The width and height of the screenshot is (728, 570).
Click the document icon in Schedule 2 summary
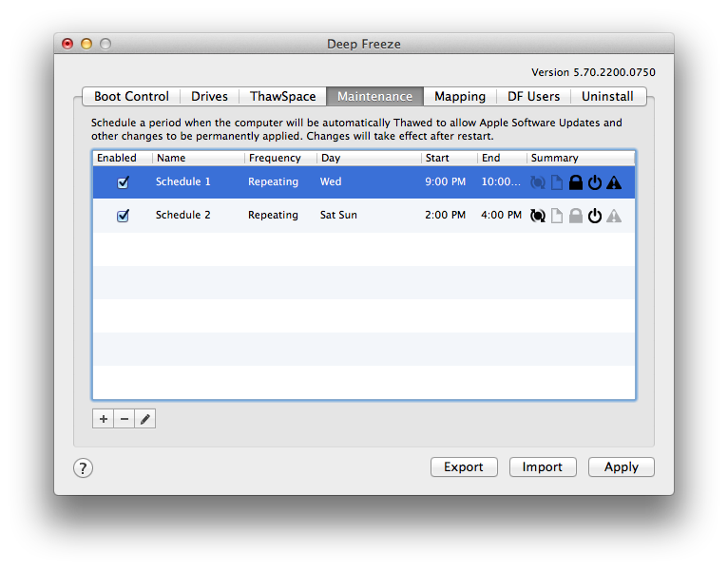point(557,216)
